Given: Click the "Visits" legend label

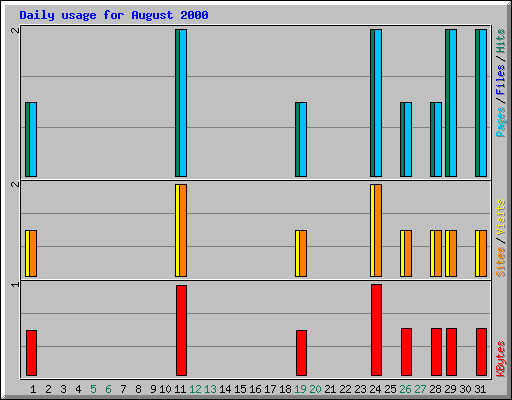Looking at the screenshot, I should (x=500, y=218).
